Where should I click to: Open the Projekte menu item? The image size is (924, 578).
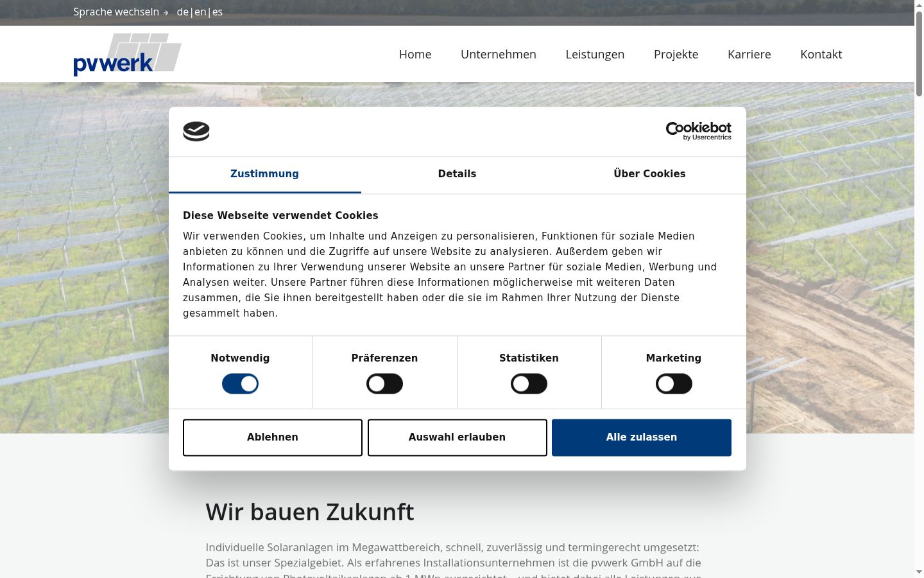click(676, 55)
